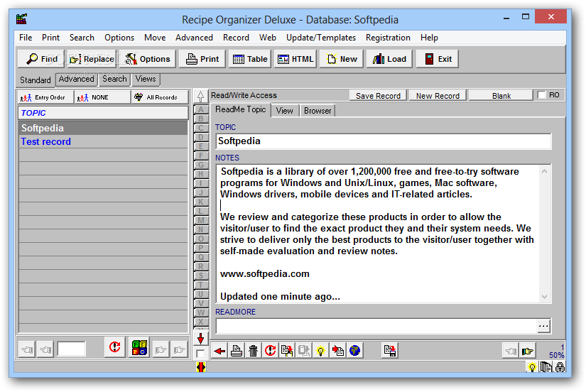
Task: Click the colored blocks icon under record list
Action: tap(139, 348)
